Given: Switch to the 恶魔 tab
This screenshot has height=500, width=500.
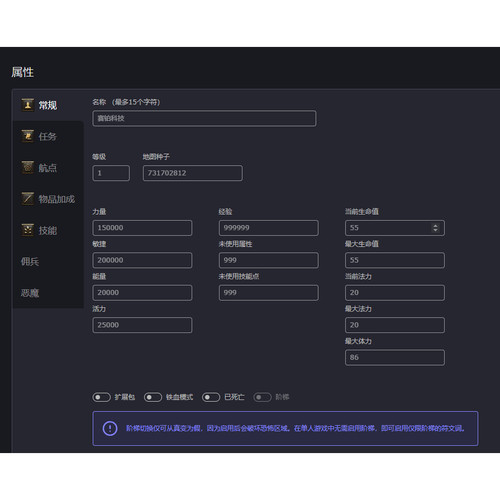Looking at the screenshot, I should (30, 293).
